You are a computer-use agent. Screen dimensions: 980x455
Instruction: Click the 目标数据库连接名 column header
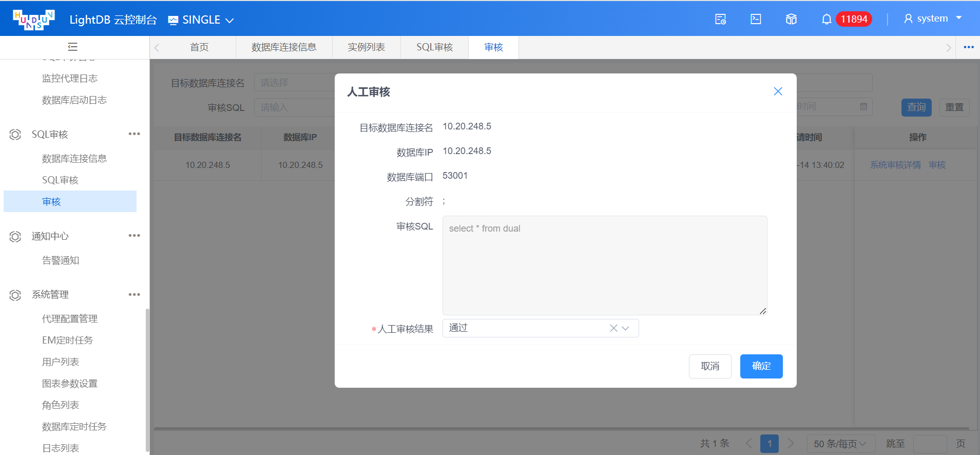207,137
